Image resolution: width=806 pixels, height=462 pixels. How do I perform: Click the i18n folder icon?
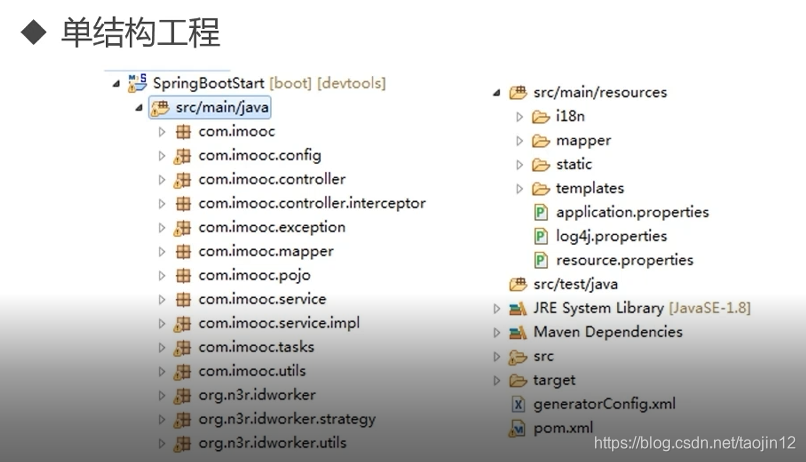pyautogui.click(x=540, y=117)
